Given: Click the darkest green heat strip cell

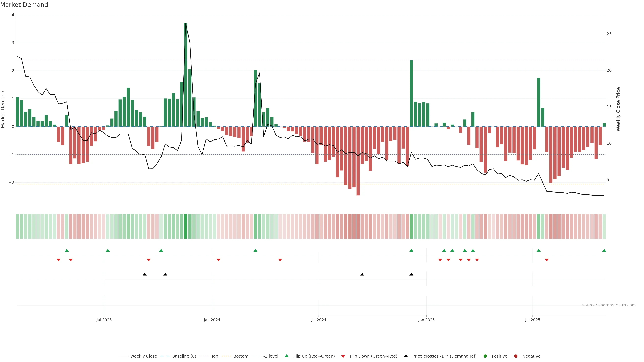Looking at the screenshot, I should pyautogui.click(x=185, y=226).
